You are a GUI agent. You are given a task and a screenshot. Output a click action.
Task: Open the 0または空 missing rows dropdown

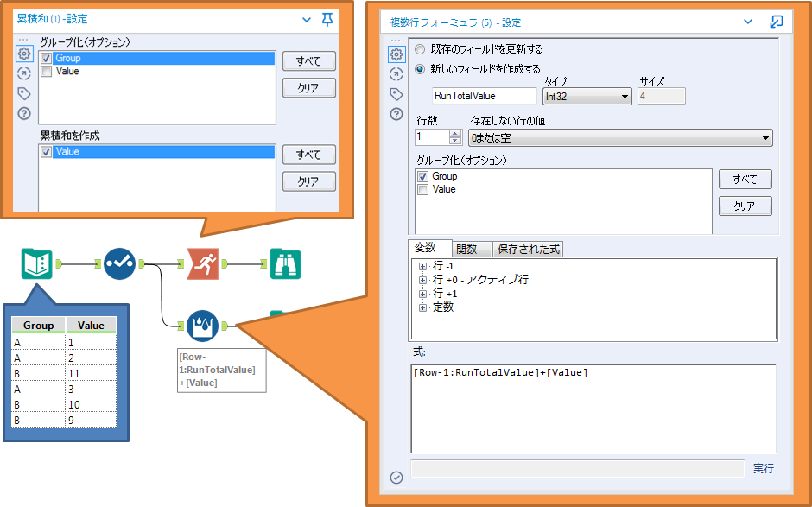619,137
